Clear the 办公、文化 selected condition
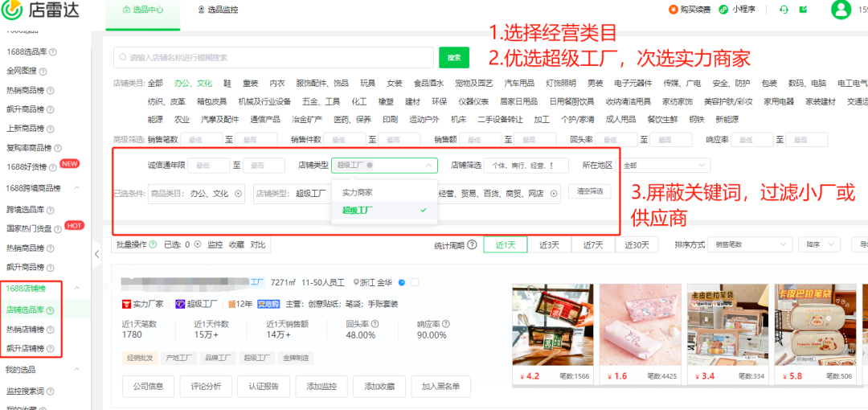Viewport: 868px width, 410px height. 238,194
